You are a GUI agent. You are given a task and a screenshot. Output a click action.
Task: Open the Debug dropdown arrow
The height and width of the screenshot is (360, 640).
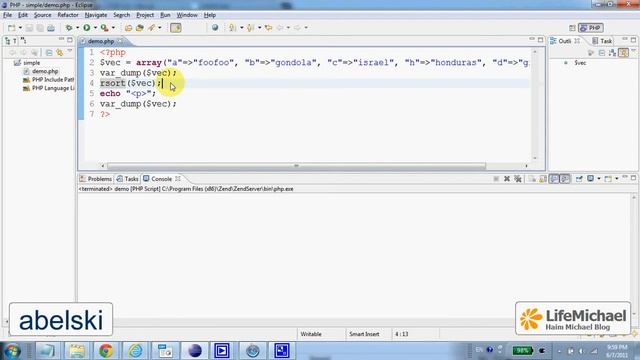(78, 28)
